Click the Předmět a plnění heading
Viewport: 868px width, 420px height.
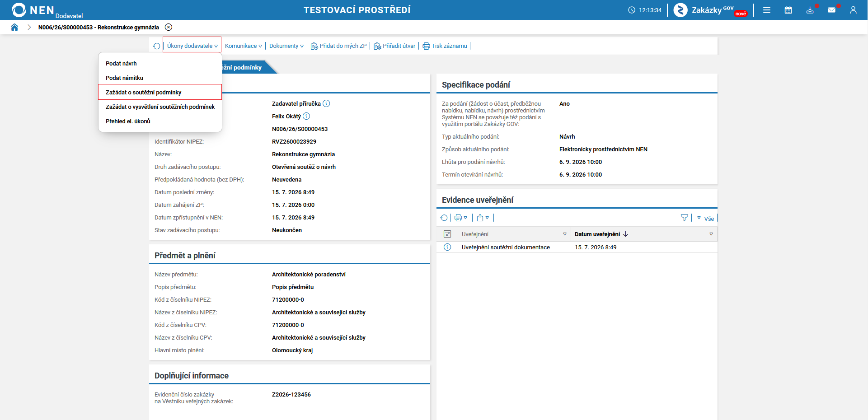pos(185,255)
